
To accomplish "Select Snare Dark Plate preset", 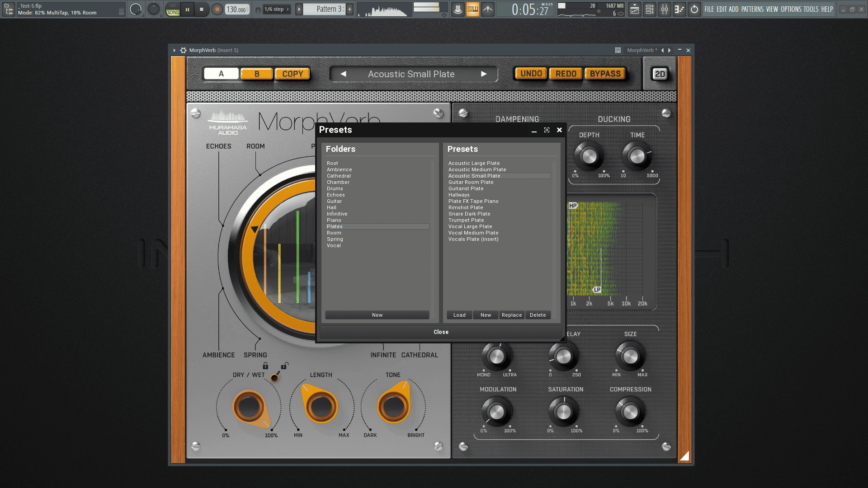I will point(499,214).
